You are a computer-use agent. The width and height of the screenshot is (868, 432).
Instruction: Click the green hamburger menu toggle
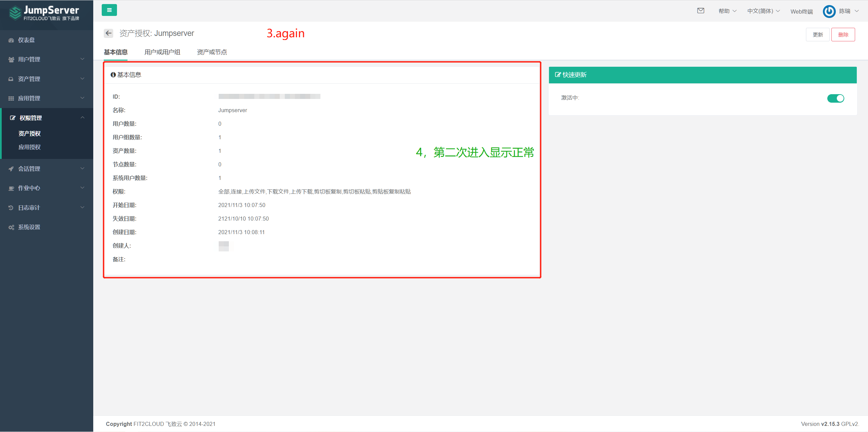coord(109,10)
